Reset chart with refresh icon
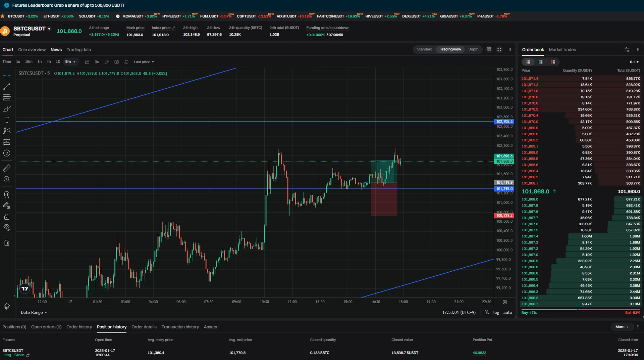 [x=126, y=62]
